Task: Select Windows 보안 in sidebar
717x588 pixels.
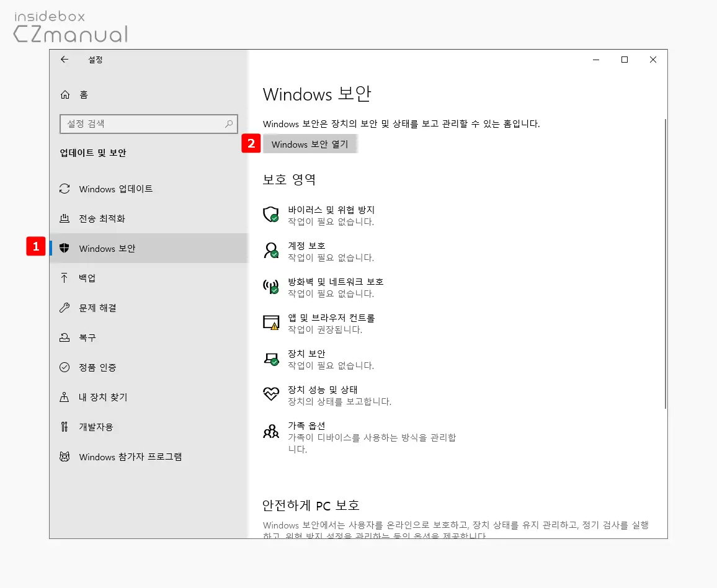Action: [149, 248]
